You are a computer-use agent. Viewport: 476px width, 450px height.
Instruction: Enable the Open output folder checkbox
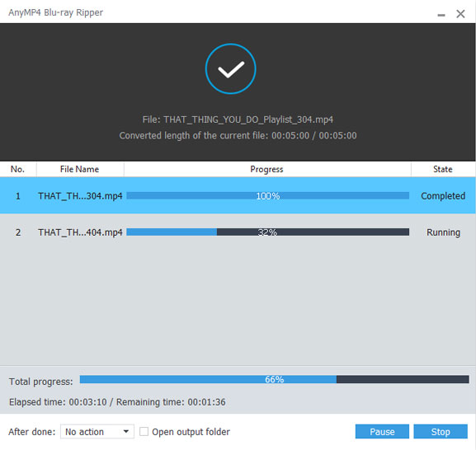point(144,432)
